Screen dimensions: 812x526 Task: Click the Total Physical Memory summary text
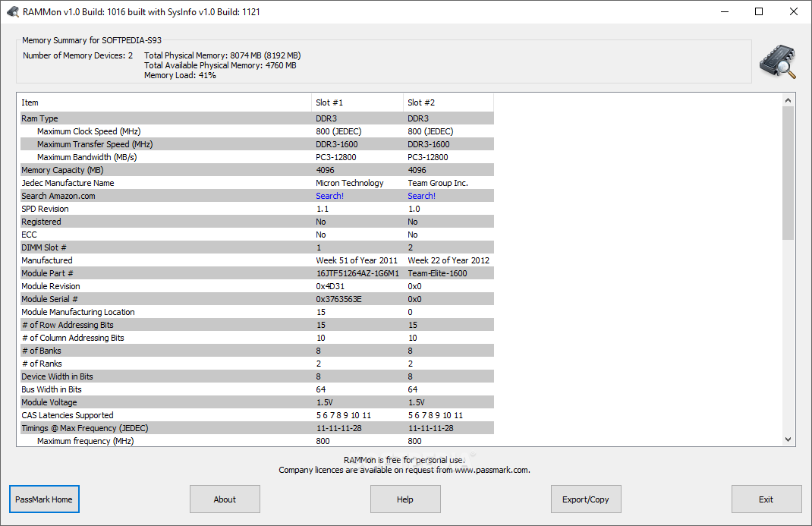click(222, 55)
